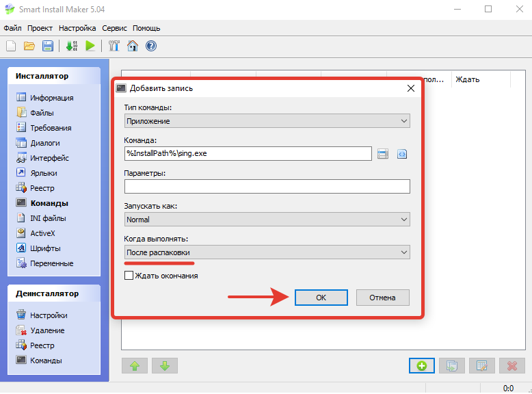The width and height of the screenshot is (532, 394).
Task: Confirm with the OK button
Action: tap(321, 298)
